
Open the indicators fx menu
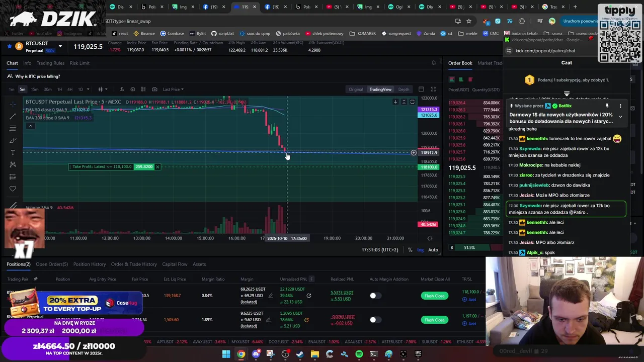click(121, 89)
